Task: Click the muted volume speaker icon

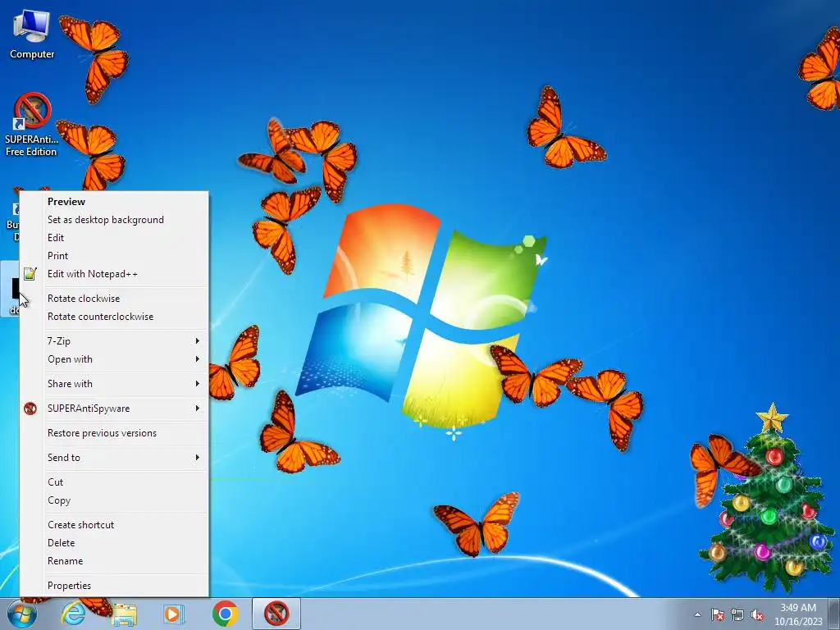Action: point(757,614)
